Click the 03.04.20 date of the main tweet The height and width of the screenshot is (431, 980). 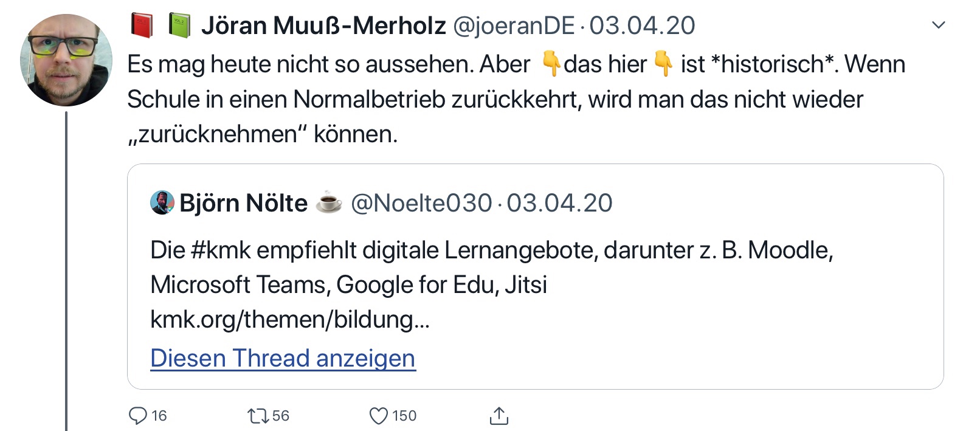click(642, 26)
